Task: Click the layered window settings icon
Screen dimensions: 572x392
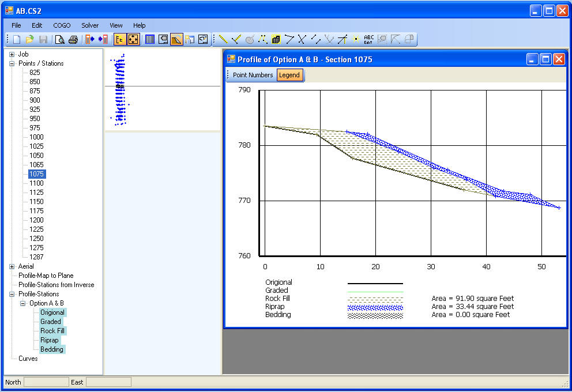Action: (x=190, y=39)
